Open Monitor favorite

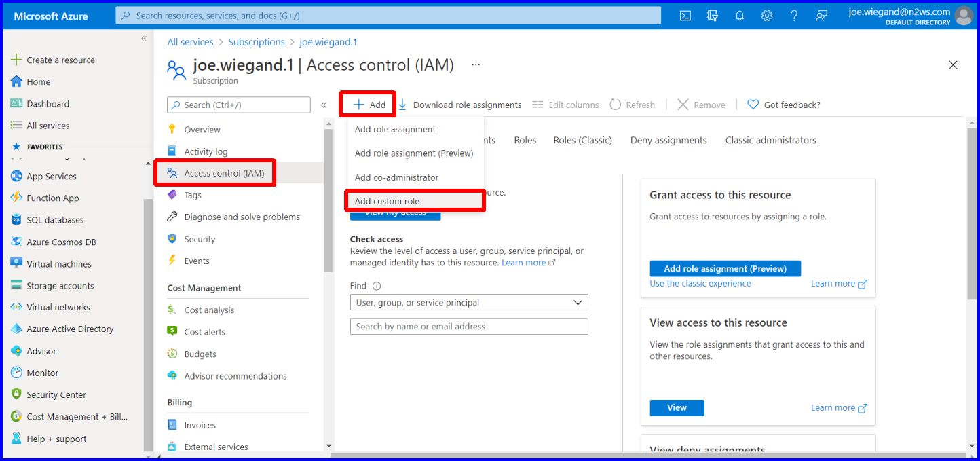click(x=35, y=373)
